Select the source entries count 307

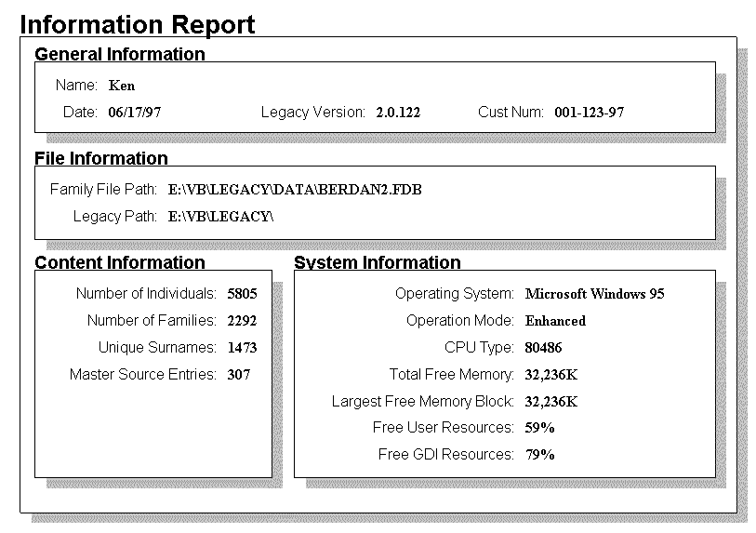239,375
